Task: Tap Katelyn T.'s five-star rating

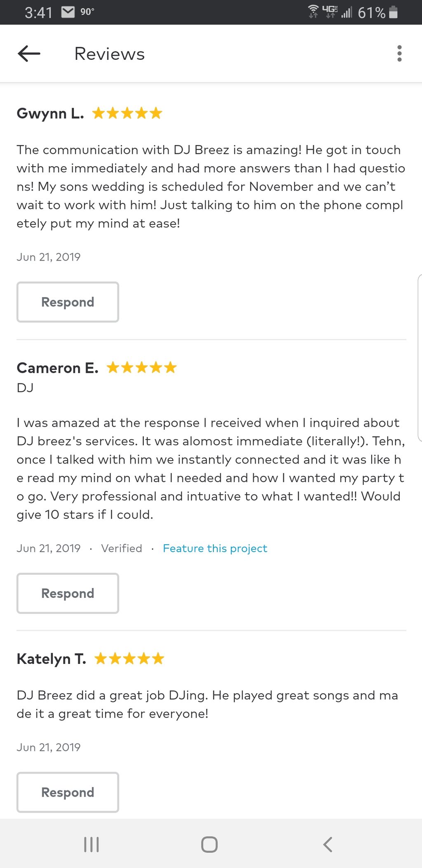Action: (x=129, y=659)
